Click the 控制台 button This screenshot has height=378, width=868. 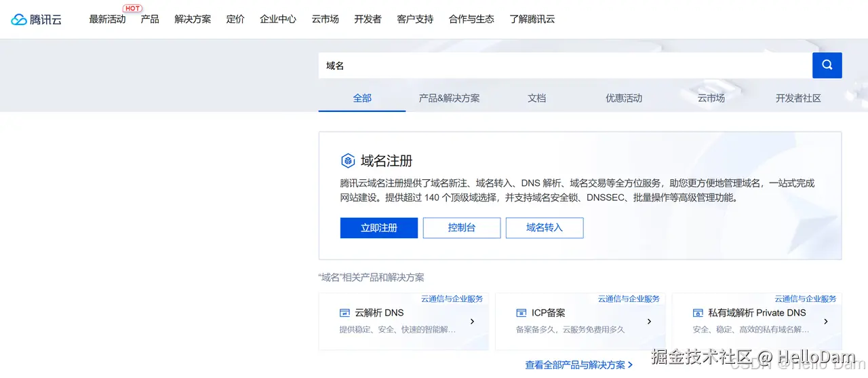coord(462,228)
